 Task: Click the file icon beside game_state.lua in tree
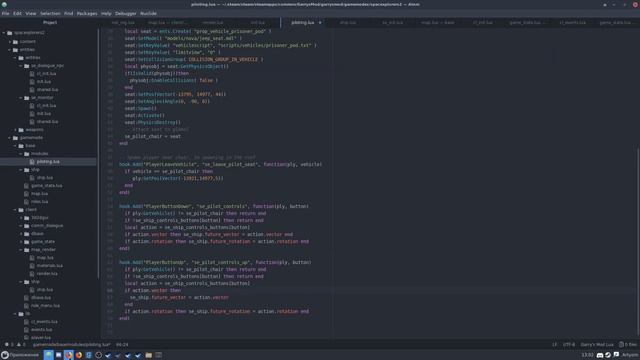point(27,186)
